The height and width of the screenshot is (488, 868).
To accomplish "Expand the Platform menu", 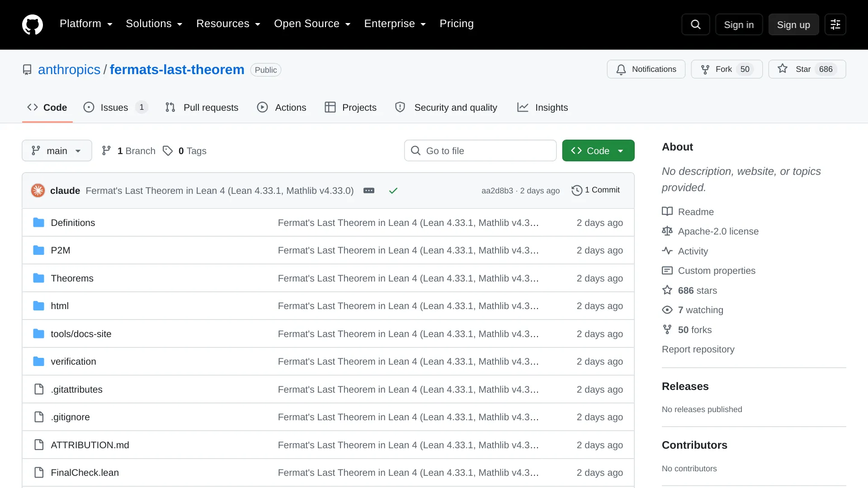I will coord(86,24).
